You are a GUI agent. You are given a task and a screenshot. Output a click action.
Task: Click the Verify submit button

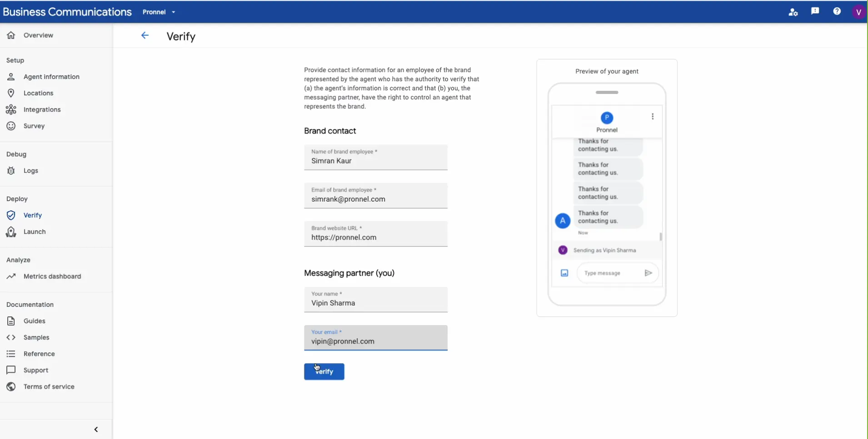click(324, 371)
